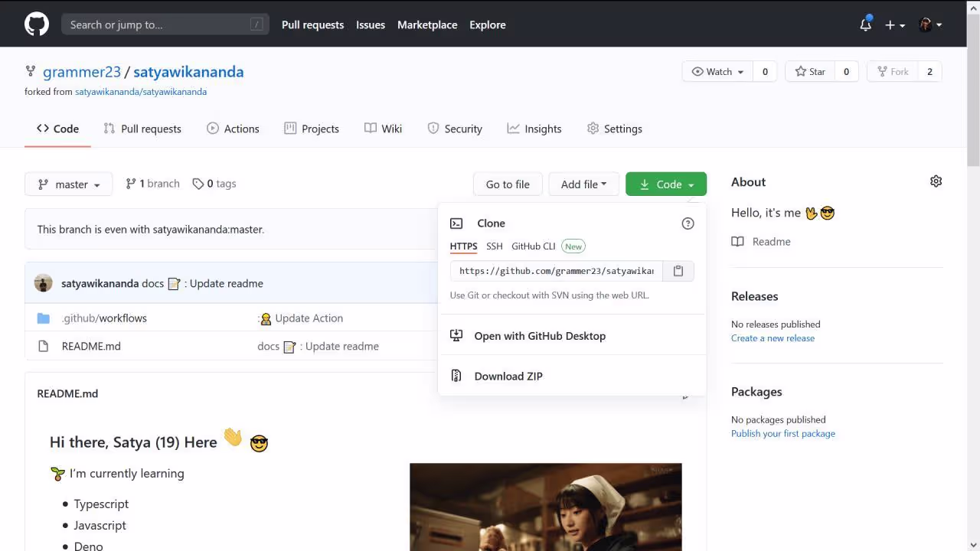Open the README.md file
The width and height of the screenshot is (980, 551).
point(91,346)
